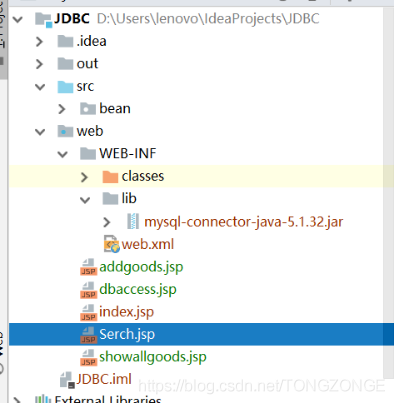Expand the classes folder

(x=84, y=177)
